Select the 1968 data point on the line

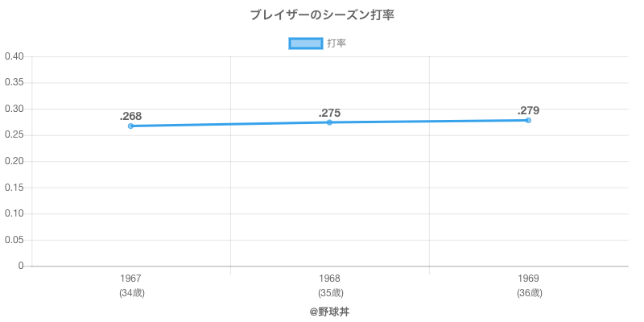(x=329, y=122)
